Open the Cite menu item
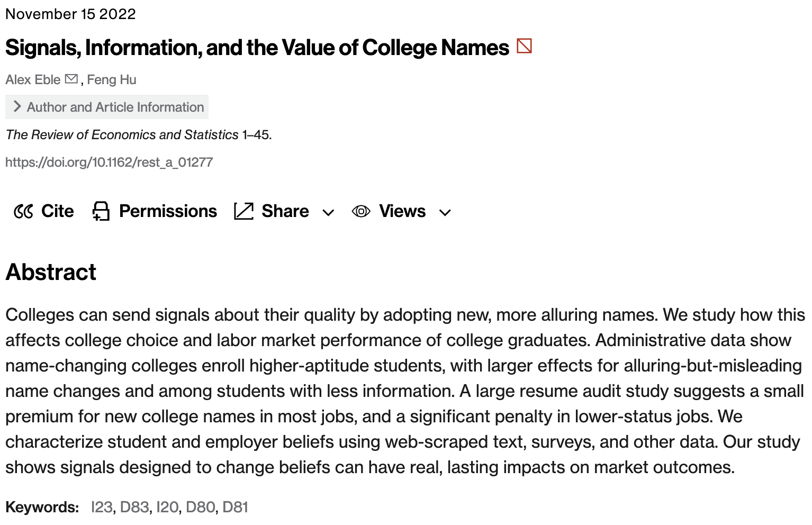Viewport: 812px width, 525px height. pos(58,211)
